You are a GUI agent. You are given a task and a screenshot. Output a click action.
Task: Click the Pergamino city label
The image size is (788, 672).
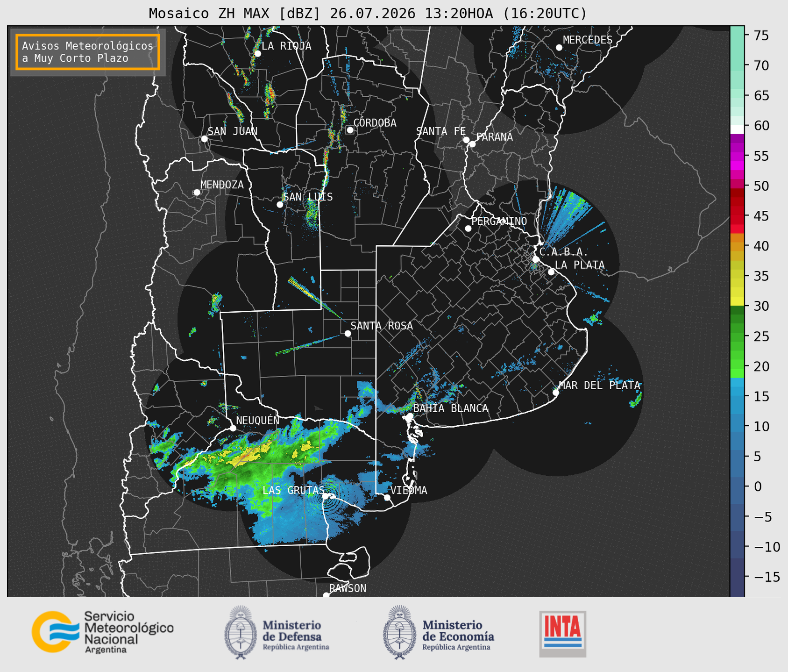(x=499, y=221)
